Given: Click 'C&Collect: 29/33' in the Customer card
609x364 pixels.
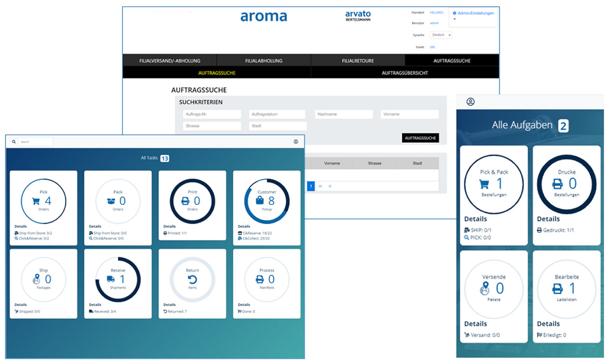Looking at the screenshot, I should pyautogui.click(x=257, y=239).
